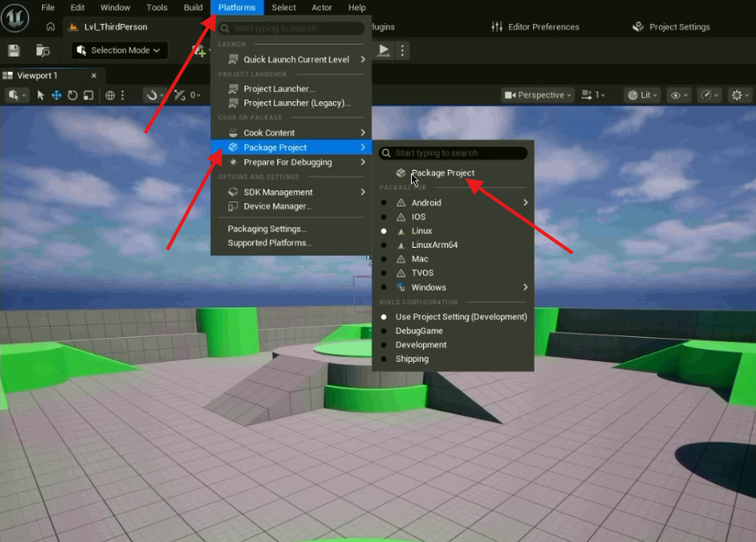The image size is (756, 542).
Task: Open Supported Platforms...
Action: click(x=291, y=243)
